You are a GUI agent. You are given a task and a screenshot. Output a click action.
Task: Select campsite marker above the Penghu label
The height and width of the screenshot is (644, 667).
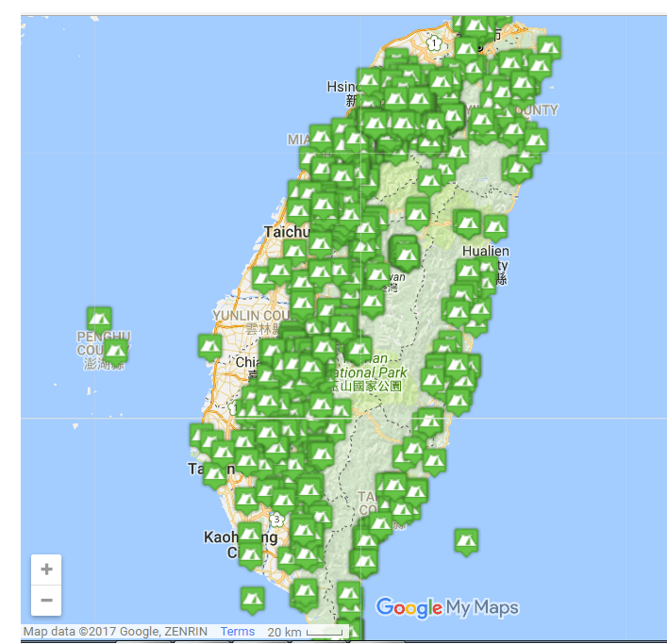tap(99, 319)
